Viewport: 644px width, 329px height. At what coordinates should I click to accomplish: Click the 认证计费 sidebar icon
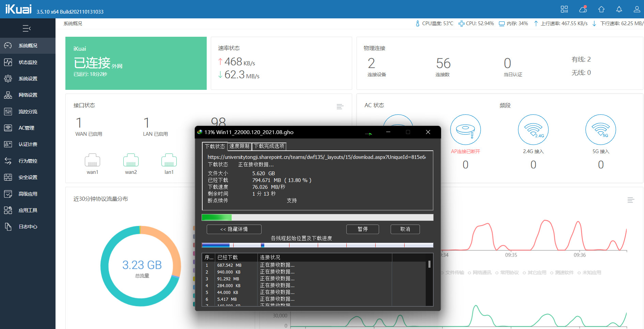click(8, 144)
